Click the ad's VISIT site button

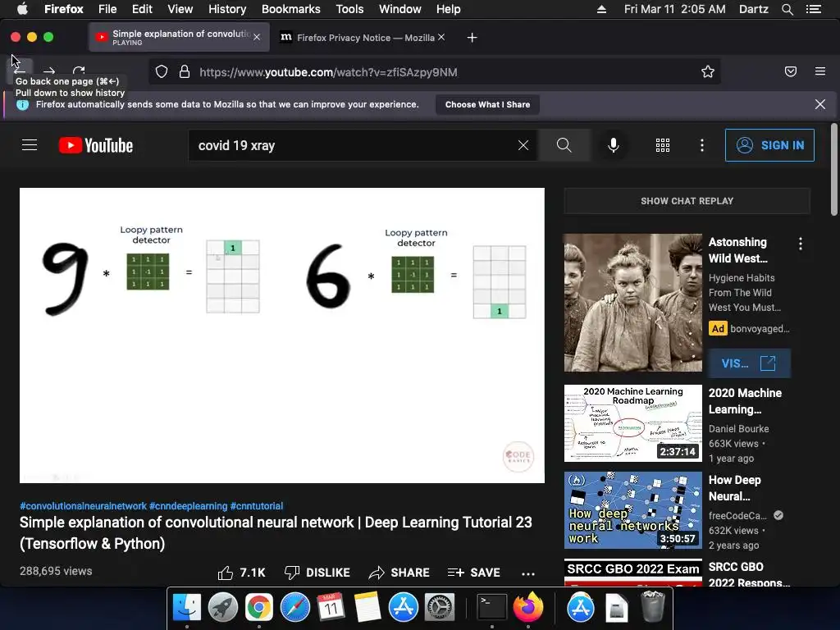748,363
